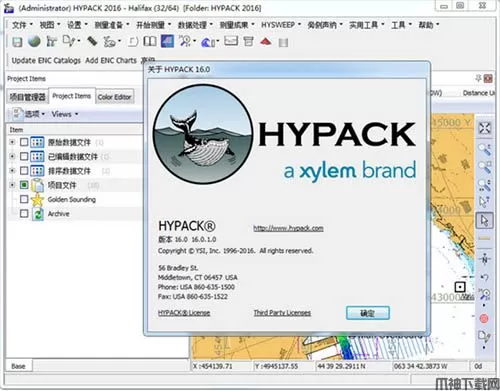Click the red triangle toolbar icon
Screen dimensions: 500x391
(x=265, y=42)
